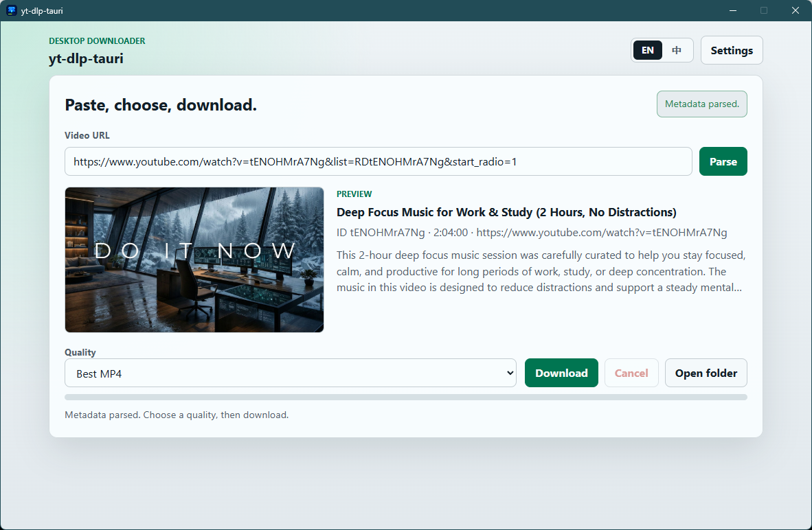Click the 'Metadata parsed.' status badge
Viewport: 812px width, 530px height.
pos(701,104)
